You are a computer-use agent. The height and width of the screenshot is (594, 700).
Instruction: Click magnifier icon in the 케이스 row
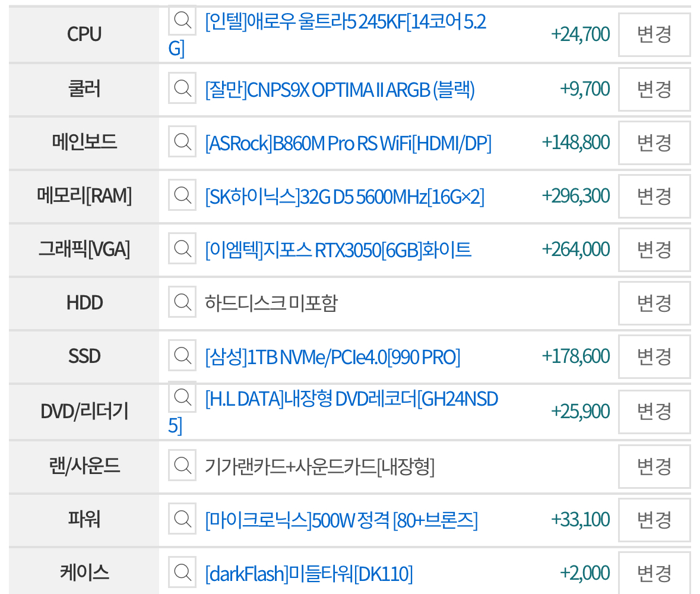pos(182,572)
